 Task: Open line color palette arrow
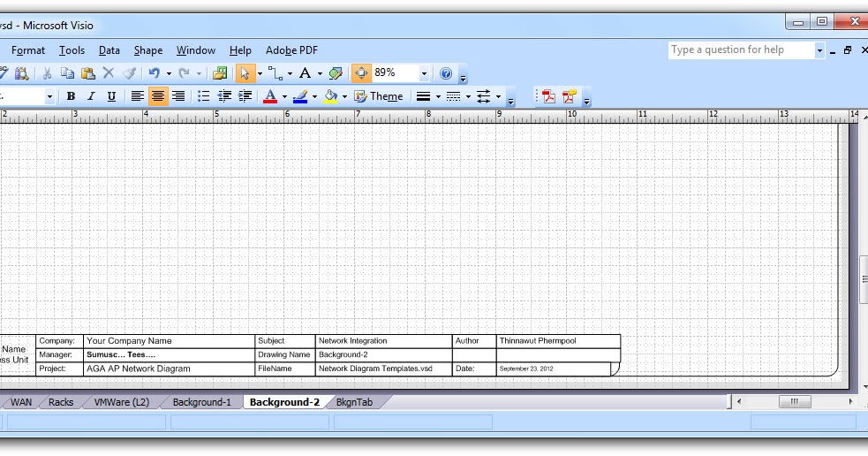pos(314,97)
